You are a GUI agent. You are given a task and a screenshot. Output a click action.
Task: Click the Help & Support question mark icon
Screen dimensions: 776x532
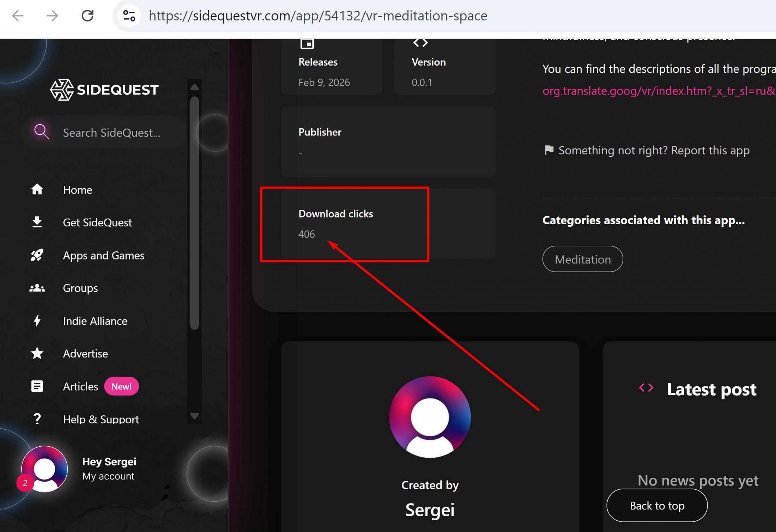point(37,418)
